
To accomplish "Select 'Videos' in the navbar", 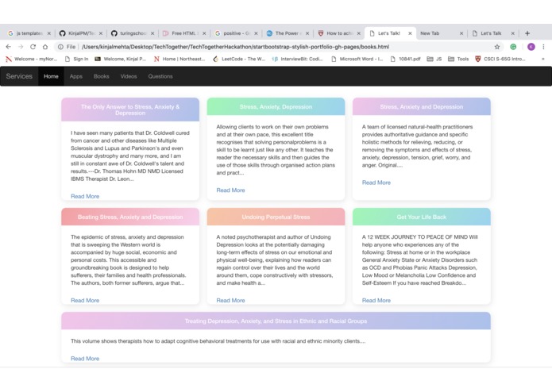I will pos(129,76).
